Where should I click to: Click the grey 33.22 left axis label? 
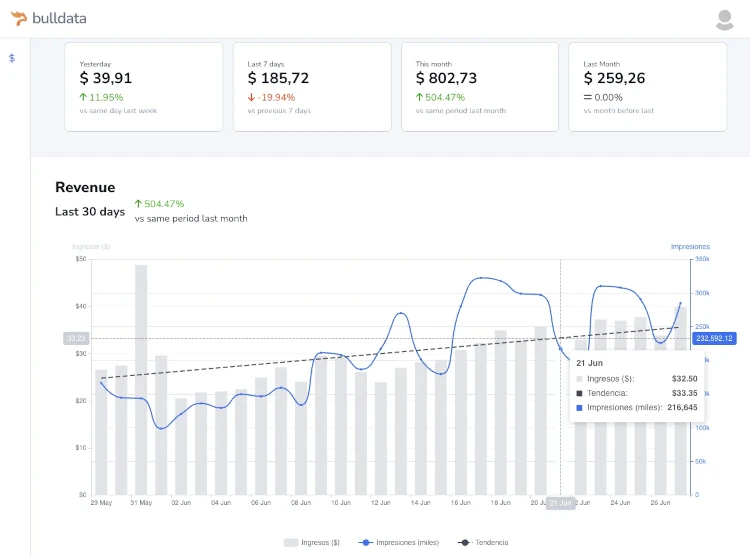pos(76,338)
